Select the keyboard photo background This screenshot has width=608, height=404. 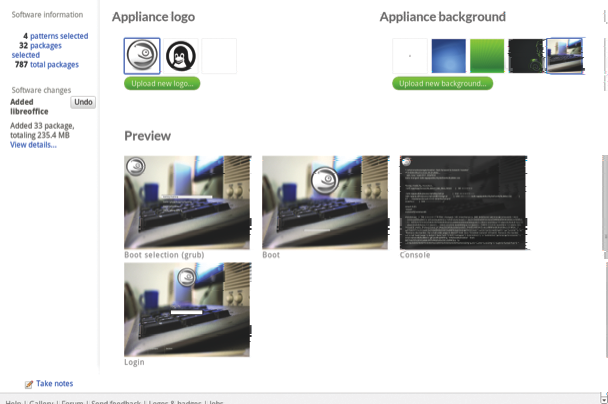point(565,56)
